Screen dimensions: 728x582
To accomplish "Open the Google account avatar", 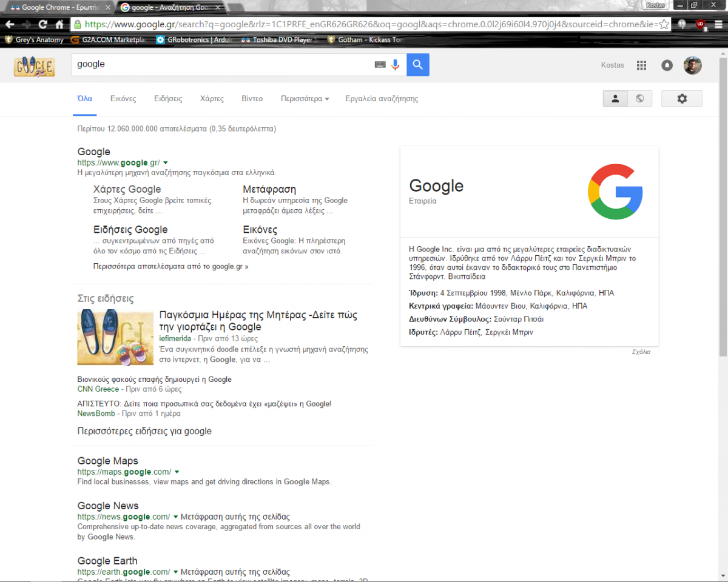I will click(x=693, y=65).
